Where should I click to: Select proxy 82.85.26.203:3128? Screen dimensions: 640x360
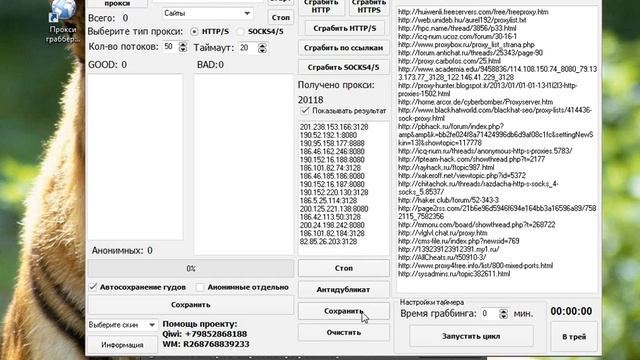click(328, 242)
